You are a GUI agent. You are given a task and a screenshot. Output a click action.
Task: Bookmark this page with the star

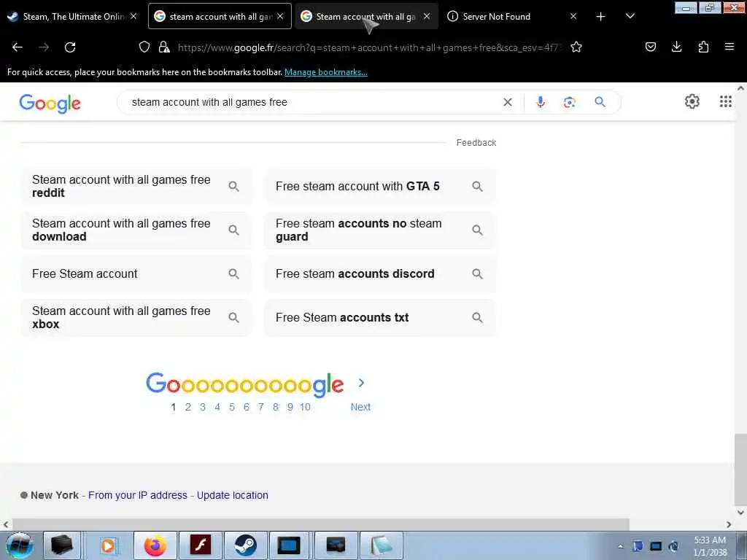tap(576, 47)
